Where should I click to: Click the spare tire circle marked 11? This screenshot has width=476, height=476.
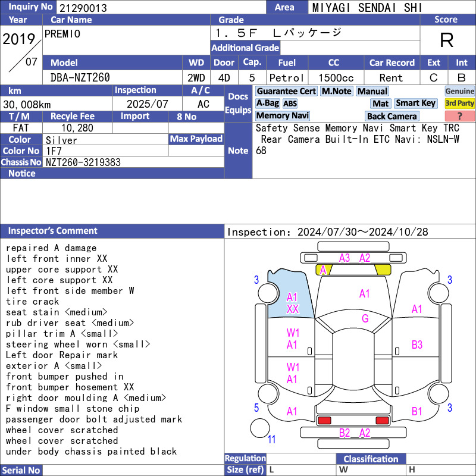pyautogui.click(x=260, y=428)
